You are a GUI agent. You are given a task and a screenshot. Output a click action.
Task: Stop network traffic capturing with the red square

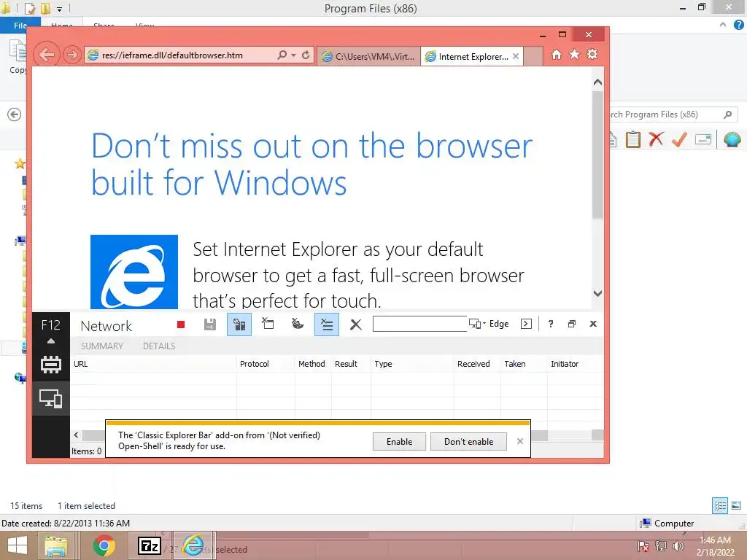pos(181,324)
